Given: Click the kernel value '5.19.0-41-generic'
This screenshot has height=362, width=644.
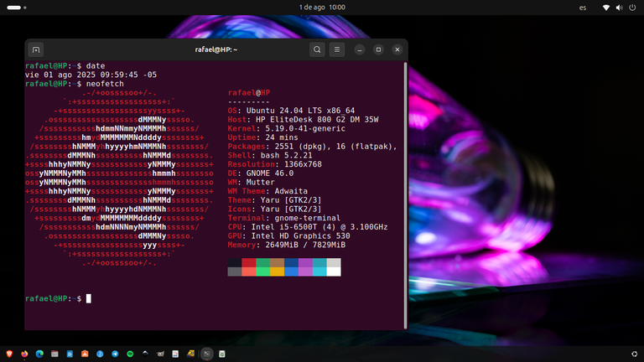Looking at the screenshot, I should pos(305,128).
